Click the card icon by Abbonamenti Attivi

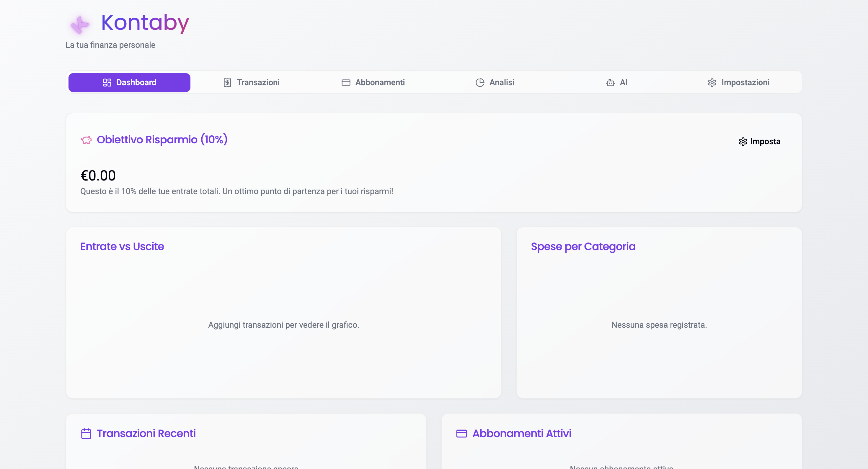[461, 433]
